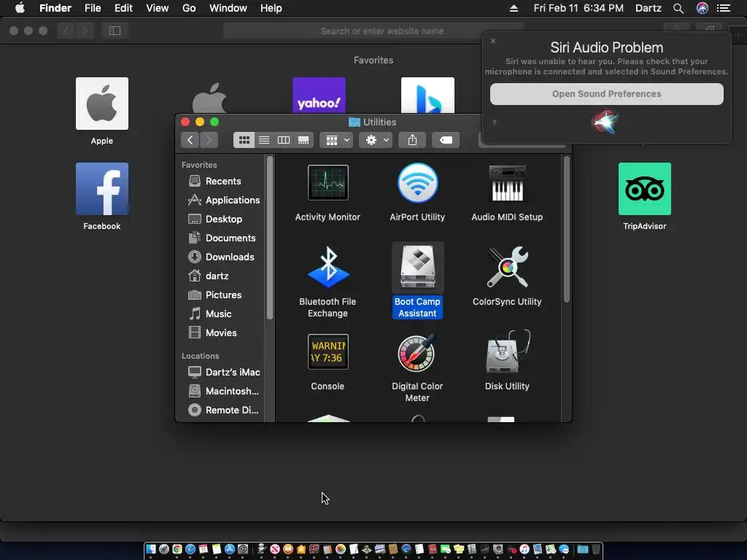747x560 pixels.
Task: Click Siri icon in menu bar
Action: (x=703, y=8)
